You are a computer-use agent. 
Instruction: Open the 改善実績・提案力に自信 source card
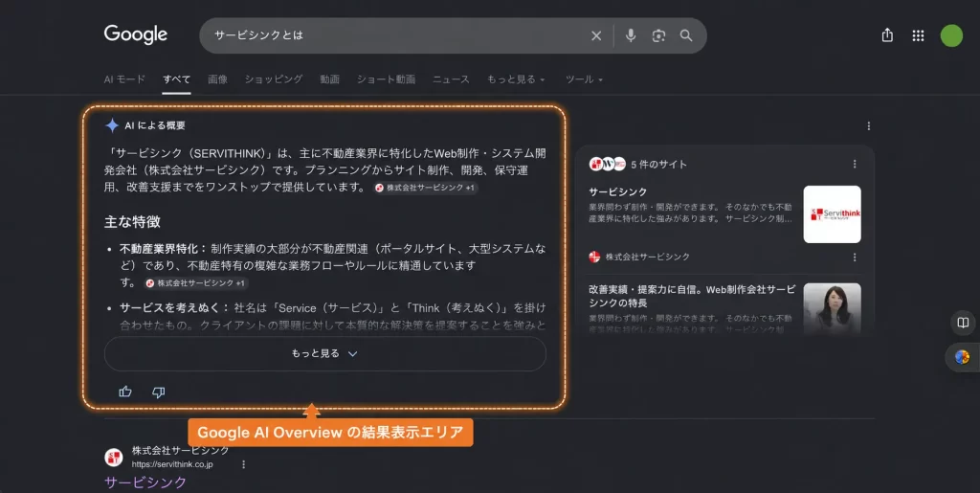(692, 296)
